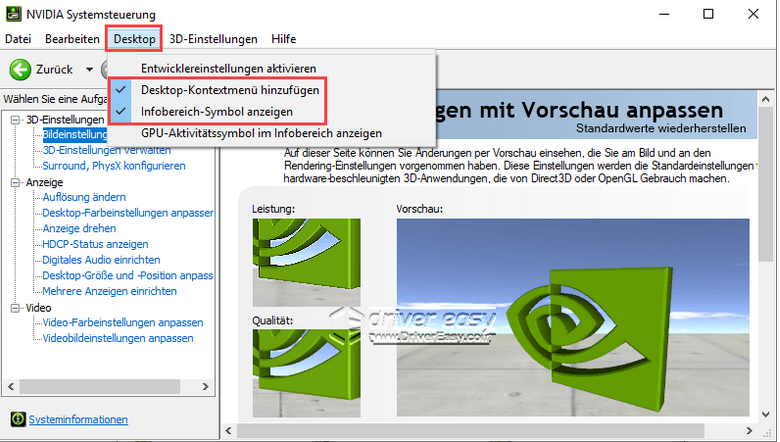This screenshot has width=780, height=442.
Task: Collapse the 3D-Einstellungen tree node
Action: point(15,120)
